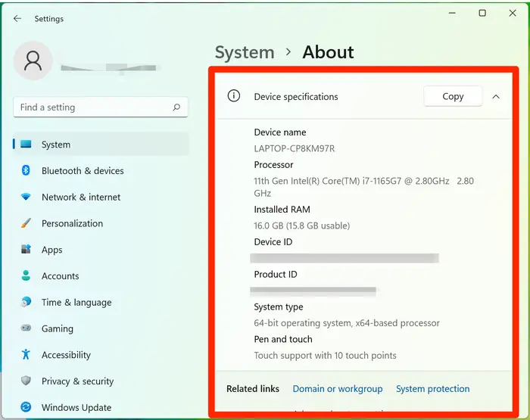Click the About page heading

[x=328, y=52]
